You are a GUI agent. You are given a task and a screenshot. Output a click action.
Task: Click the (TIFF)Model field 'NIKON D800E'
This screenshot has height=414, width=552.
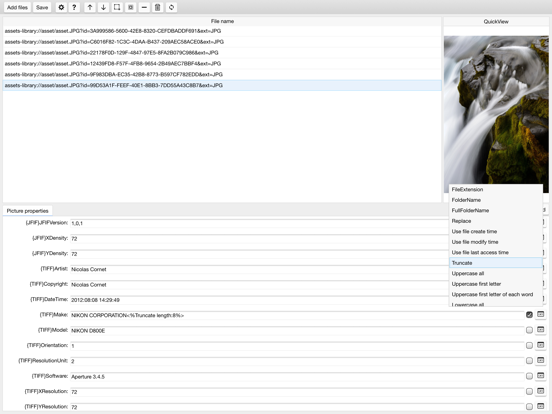pyautogui.click(x=297, y=331)
